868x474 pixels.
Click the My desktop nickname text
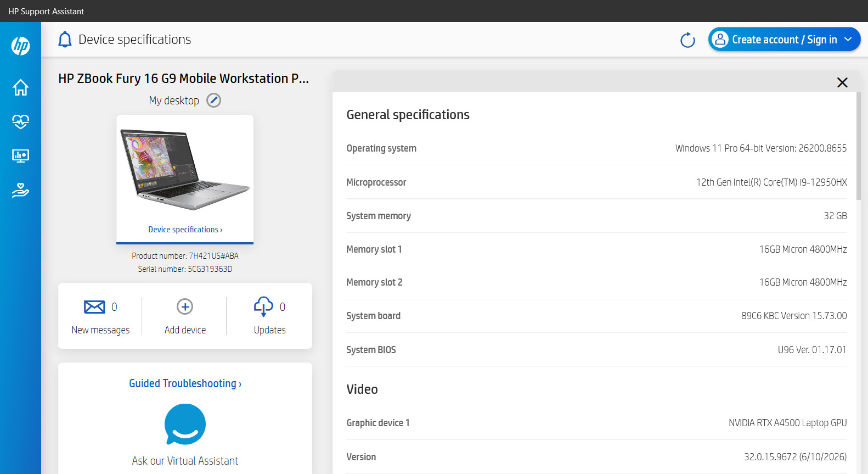coord(174,101)
